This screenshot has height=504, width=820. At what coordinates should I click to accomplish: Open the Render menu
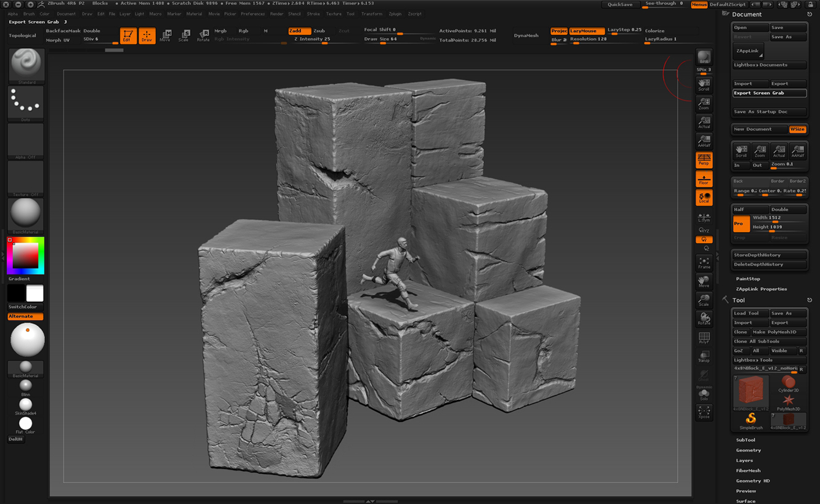click(x=277, y=14)
